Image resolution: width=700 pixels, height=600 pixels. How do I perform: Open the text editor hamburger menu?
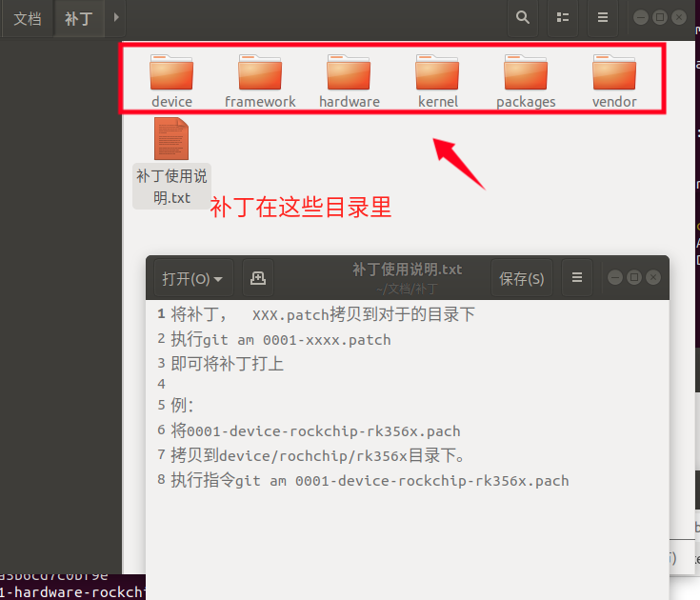click(577, 278)
